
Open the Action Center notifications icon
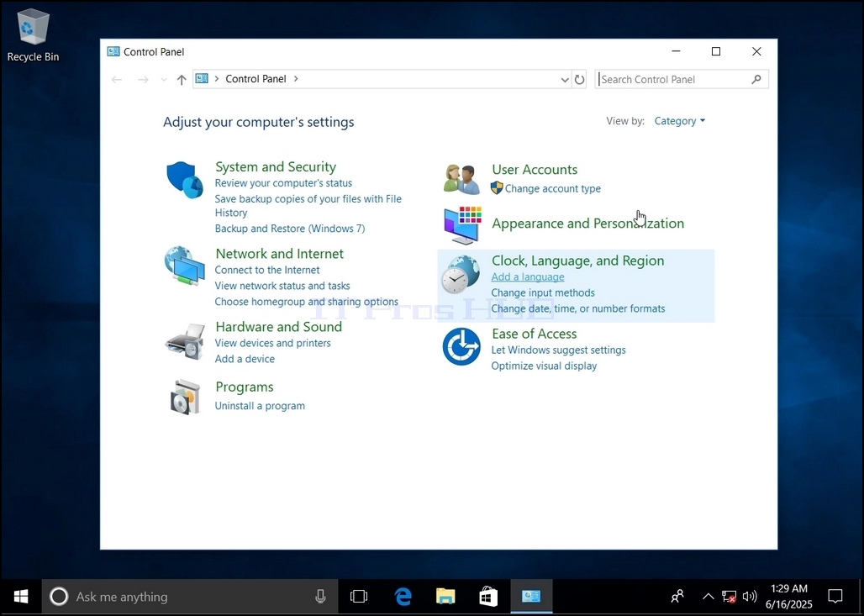835,596
